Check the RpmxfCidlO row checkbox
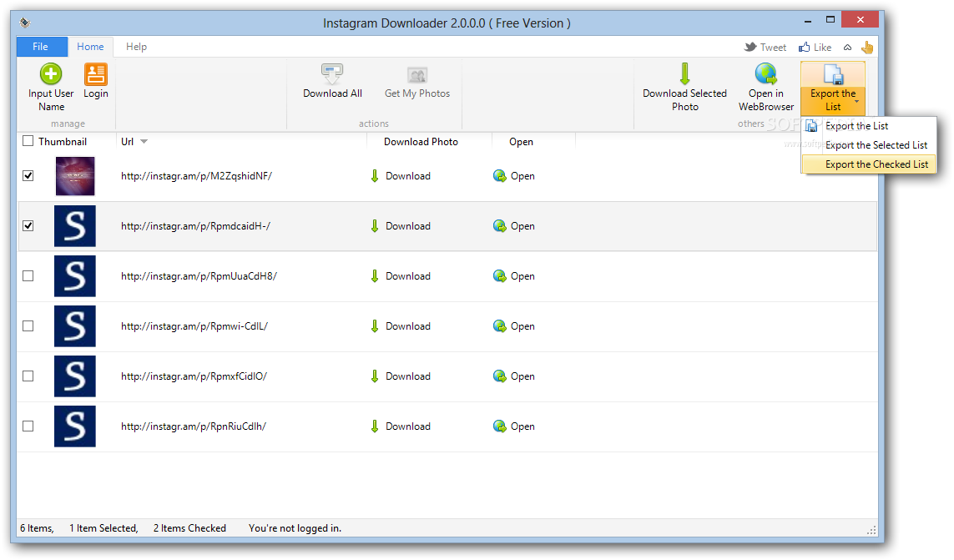Viewport: 954px width, 560px height. [x=28, y=376]
